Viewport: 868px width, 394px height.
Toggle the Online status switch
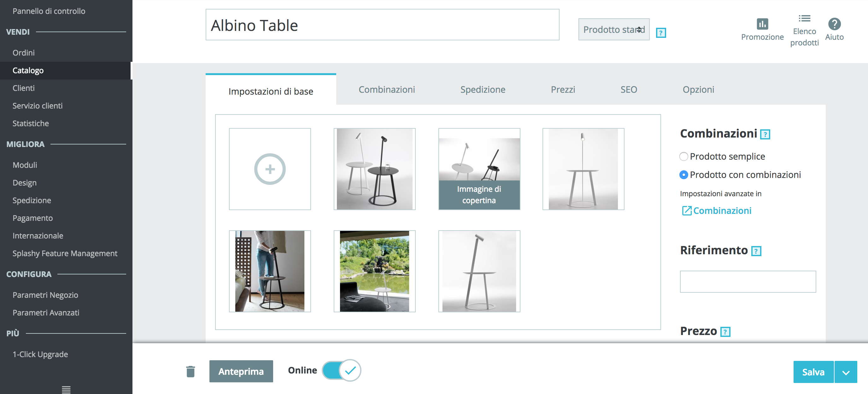pos(341,370)
